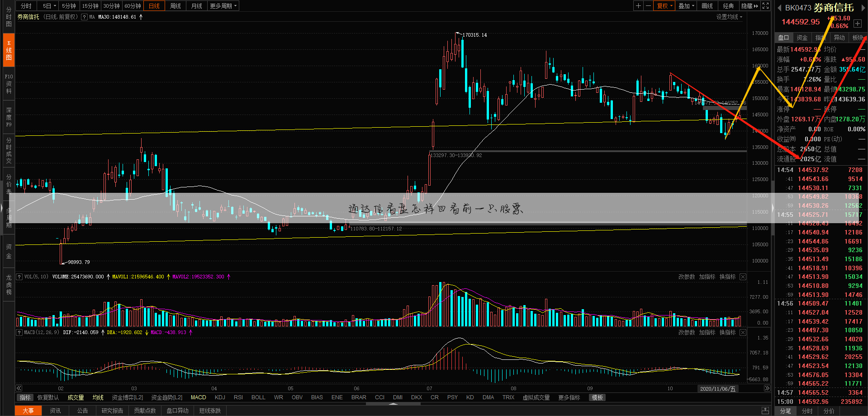Toggle 成交量 indicator
The width and height of the screenshot is (868, 416).
tap(76, 397)
